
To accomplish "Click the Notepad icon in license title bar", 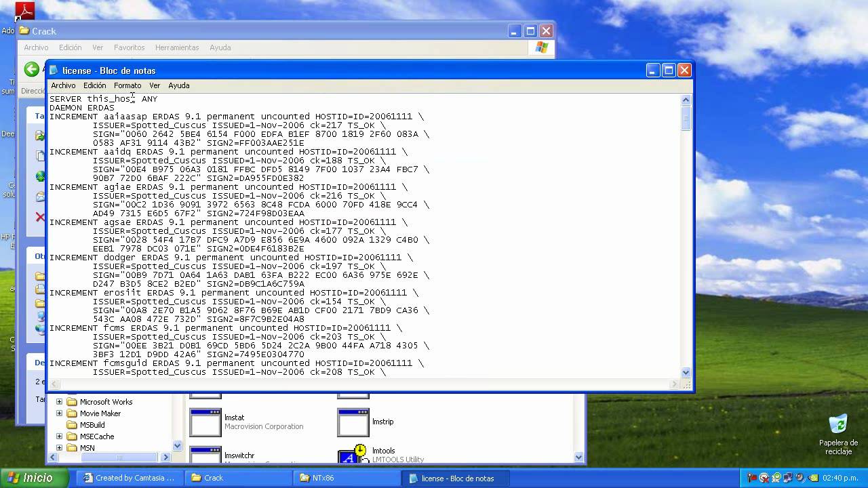I will point(54,70).
